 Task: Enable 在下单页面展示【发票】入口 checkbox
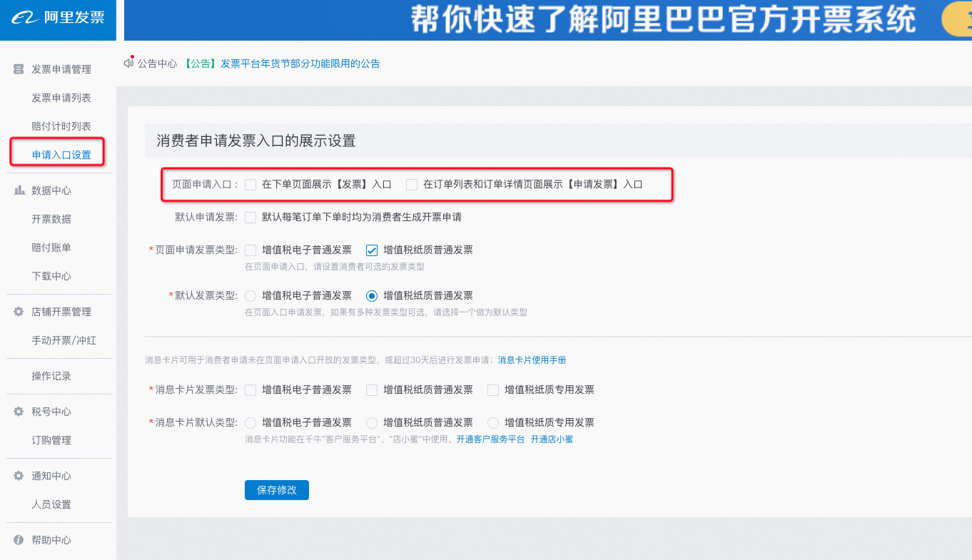point(250,184)
